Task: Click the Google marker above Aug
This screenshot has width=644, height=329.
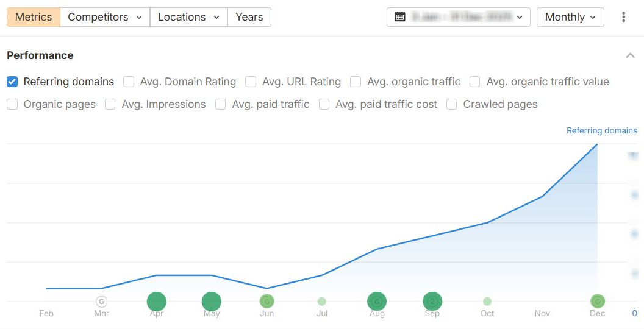Action: [x=377, y=302]
